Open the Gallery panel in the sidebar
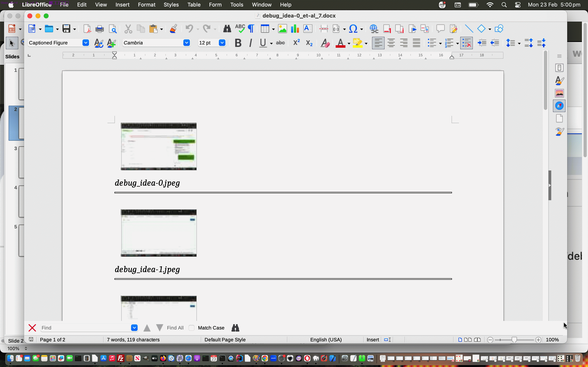Viewport: 588px width, 367px height. (559, 93)
